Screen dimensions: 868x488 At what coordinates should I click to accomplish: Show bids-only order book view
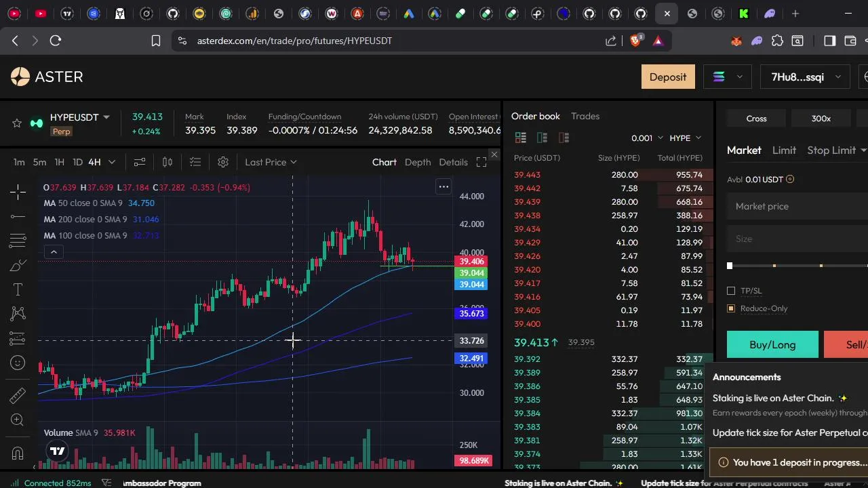[542, 138]
